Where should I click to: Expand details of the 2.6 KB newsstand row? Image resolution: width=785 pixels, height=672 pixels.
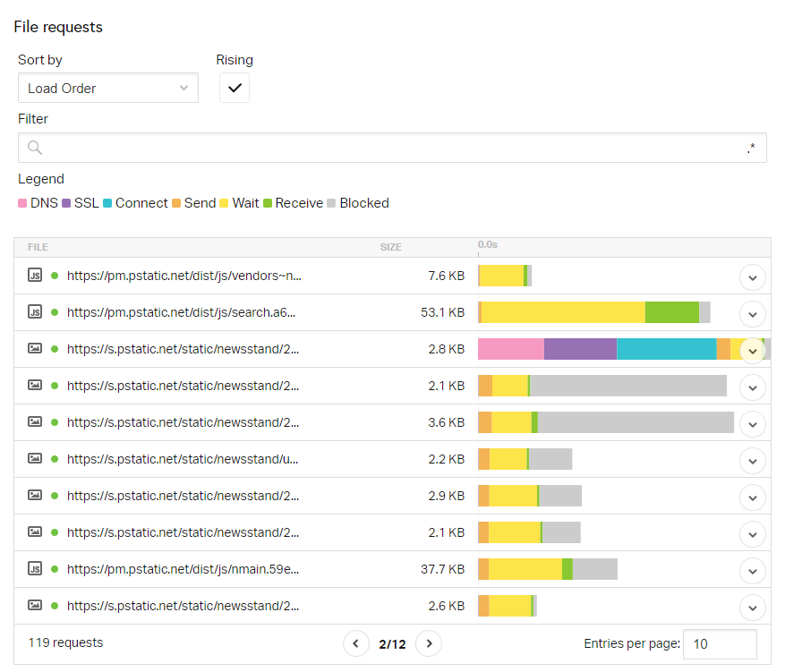click(753, 608)
